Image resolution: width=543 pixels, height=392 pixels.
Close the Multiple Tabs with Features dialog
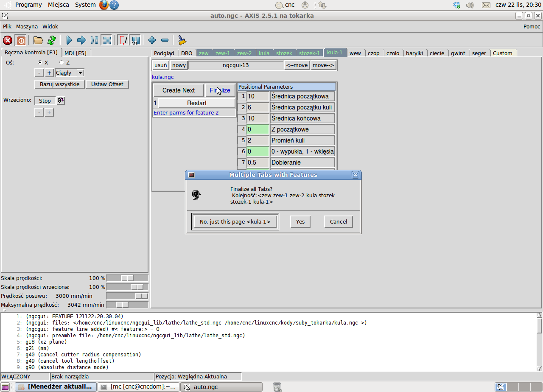coord(355,175)
